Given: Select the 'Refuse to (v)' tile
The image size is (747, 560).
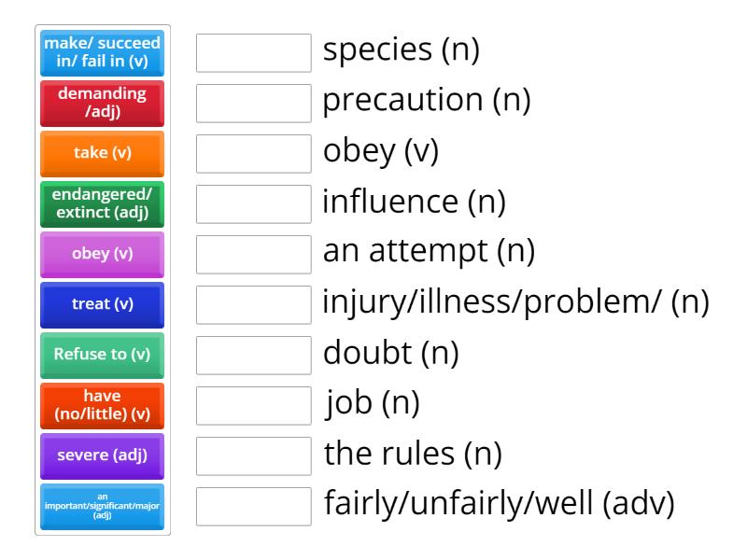Looking at the screenshot, I should [103, 356].
